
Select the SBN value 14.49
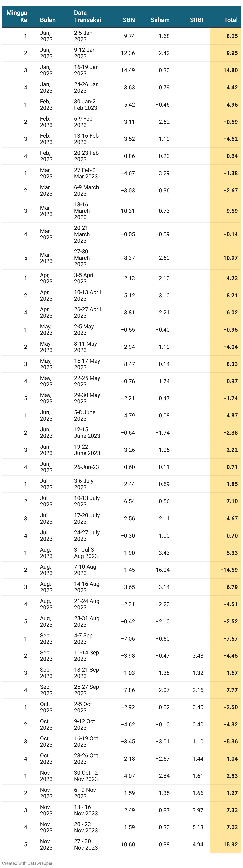point(128,70)
